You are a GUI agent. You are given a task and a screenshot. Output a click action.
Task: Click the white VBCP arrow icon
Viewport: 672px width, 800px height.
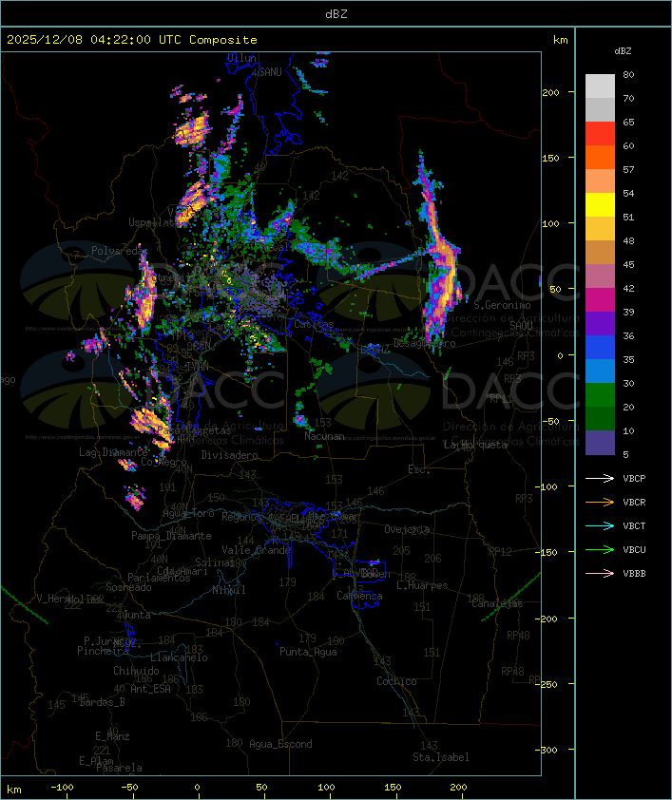[600, 478]
